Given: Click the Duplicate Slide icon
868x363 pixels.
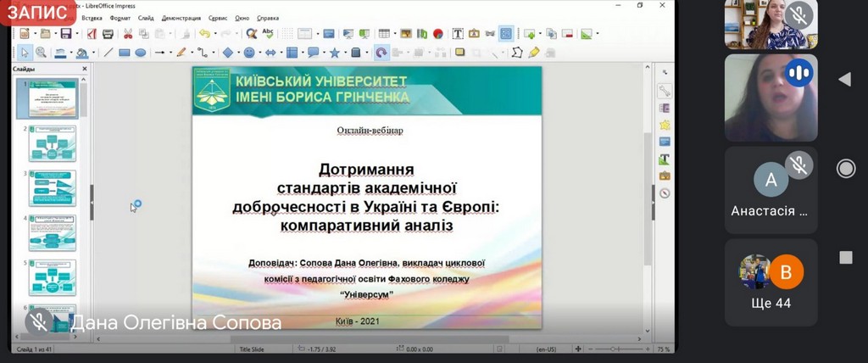Looking at the screenshot, I should tap(551, 34).
